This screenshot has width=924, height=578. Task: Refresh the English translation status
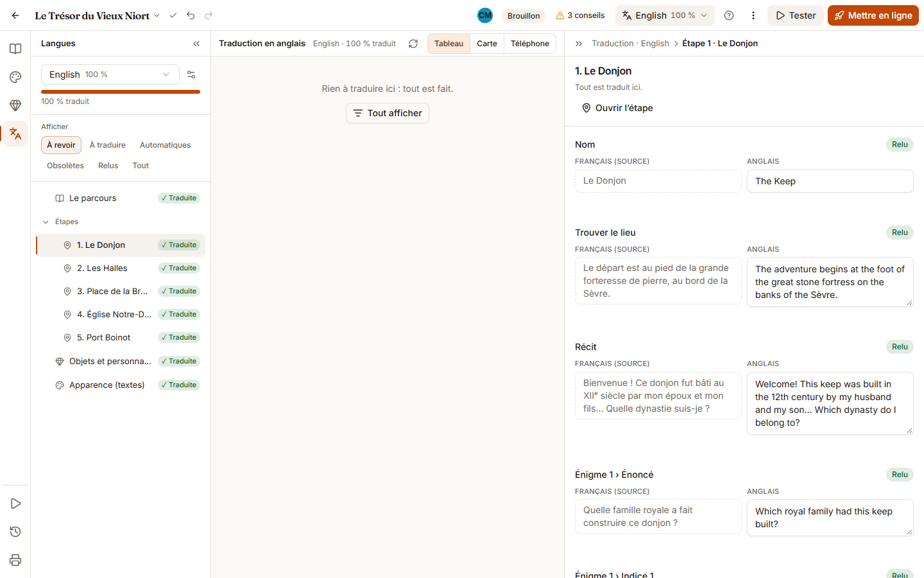tap(413, 44)
